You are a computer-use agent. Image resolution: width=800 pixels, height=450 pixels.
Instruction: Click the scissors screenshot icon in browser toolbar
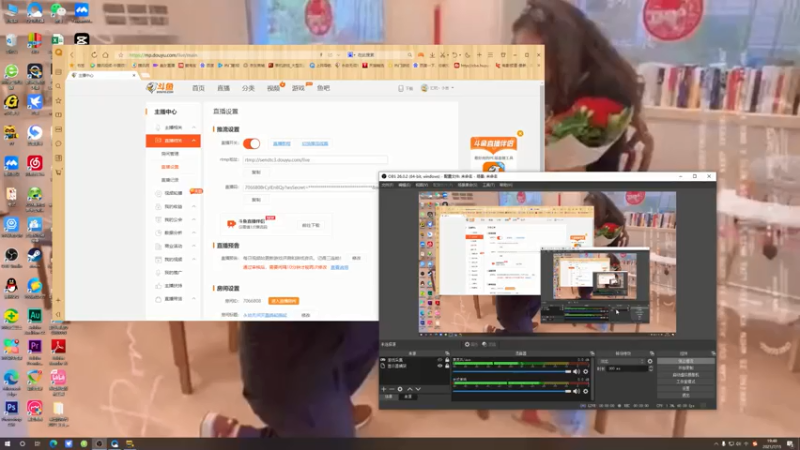[443, 55]
